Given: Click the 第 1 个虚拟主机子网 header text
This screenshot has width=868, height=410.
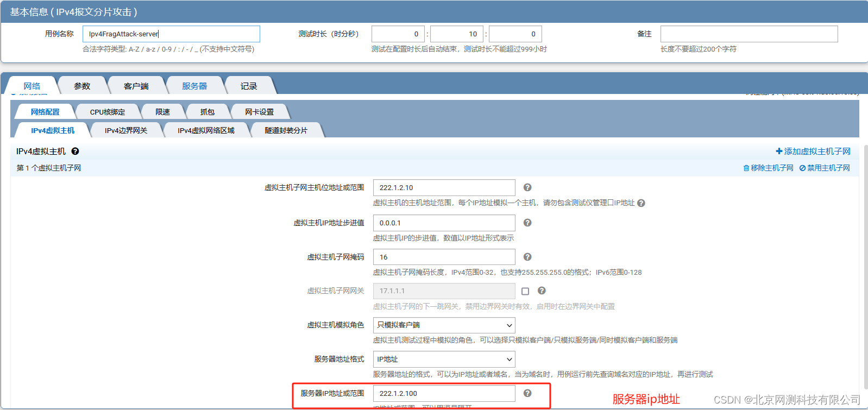Looking at the screenshot, I should pyautogui.click(x=49, y=168).
